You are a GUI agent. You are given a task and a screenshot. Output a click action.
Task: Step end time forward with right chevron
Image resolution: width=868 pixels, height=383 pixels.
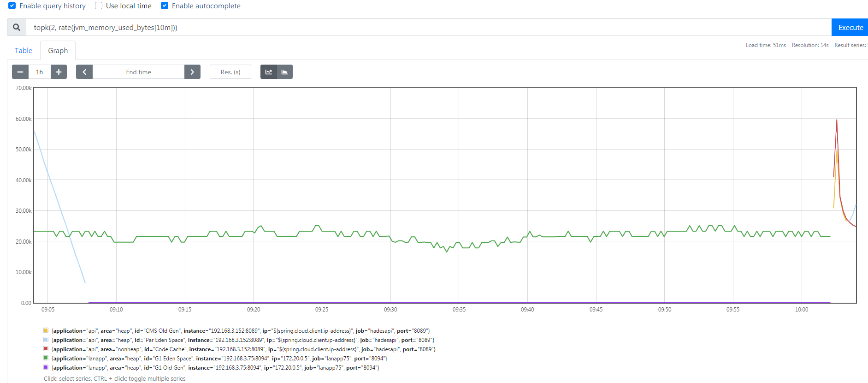point(192,72)
